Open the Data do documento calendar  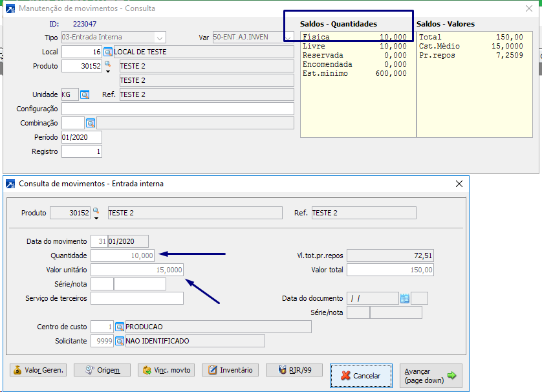(x=405, y=298)
